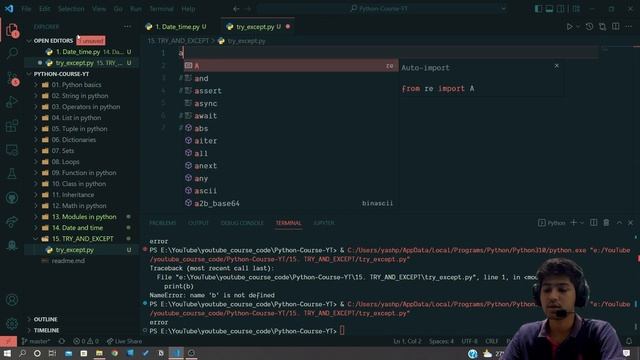Open the Source Control view

[x=12, y=78]
